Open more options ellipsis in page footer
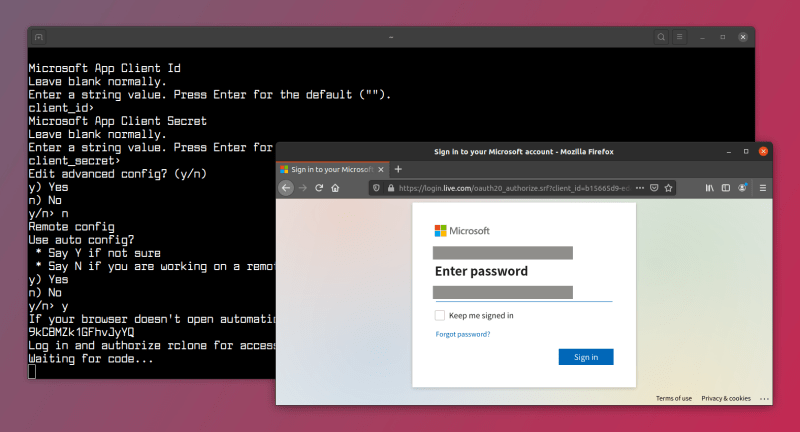This screenshot has width=800, height=432. pyautogui.click(x=764, y=399)
